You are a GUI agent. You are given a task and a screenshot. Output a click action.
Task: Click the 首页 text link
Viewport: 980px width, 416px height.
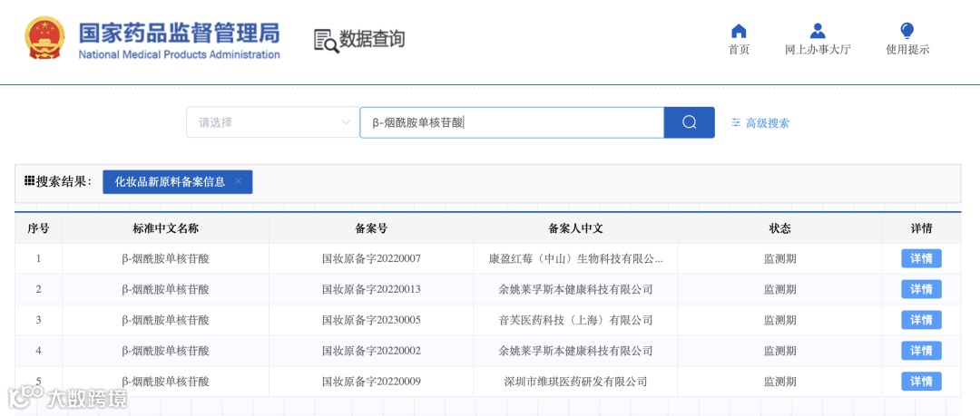[x=739, y=50]
